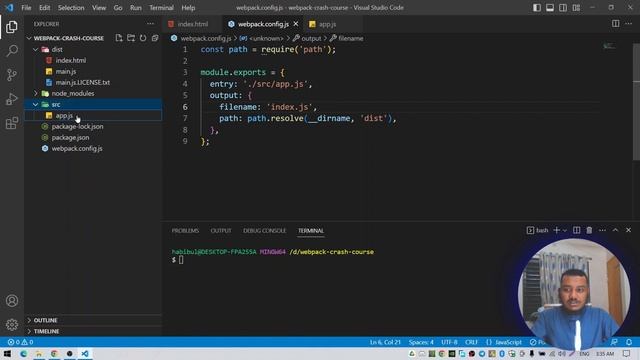Open the Edit menu
Image resolution: width=640 pixels, height=360 pixels.
(x=44, y=7)
